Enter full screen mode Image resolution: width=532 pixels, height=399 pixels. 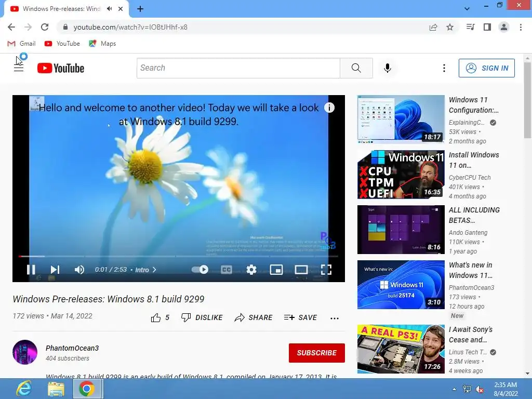coord(326,270)
